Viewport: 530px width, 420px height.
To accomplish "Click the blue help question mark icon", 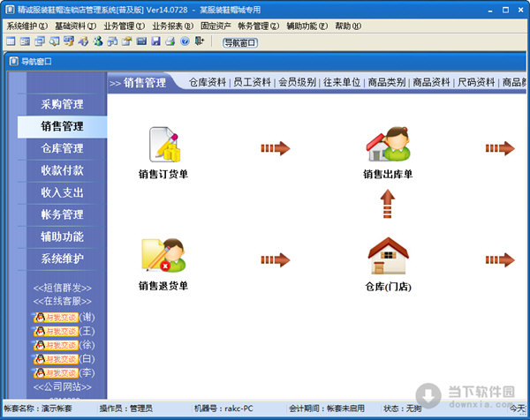I will pyautogui.click(x=185, y=41).
